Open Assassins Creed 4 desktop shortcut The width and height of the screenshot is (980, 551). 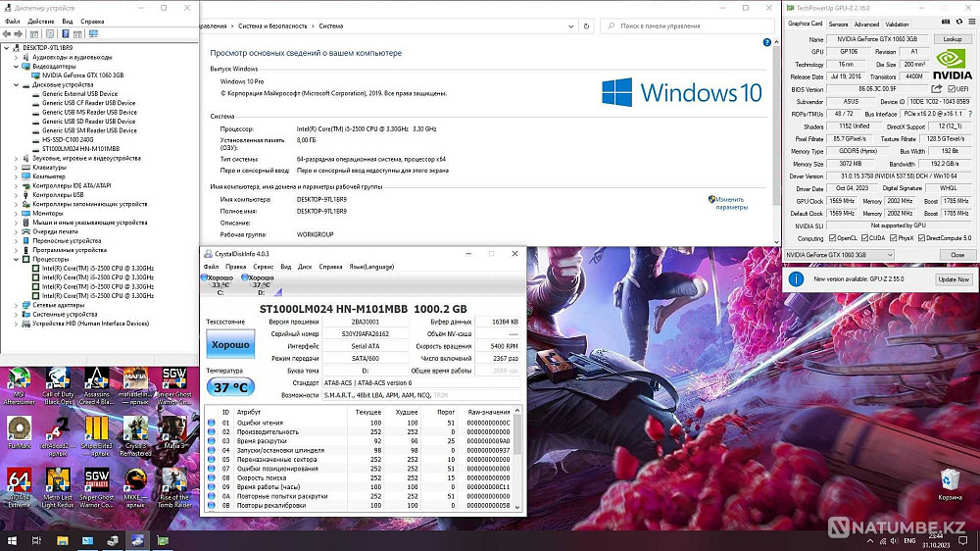point(96,386)
